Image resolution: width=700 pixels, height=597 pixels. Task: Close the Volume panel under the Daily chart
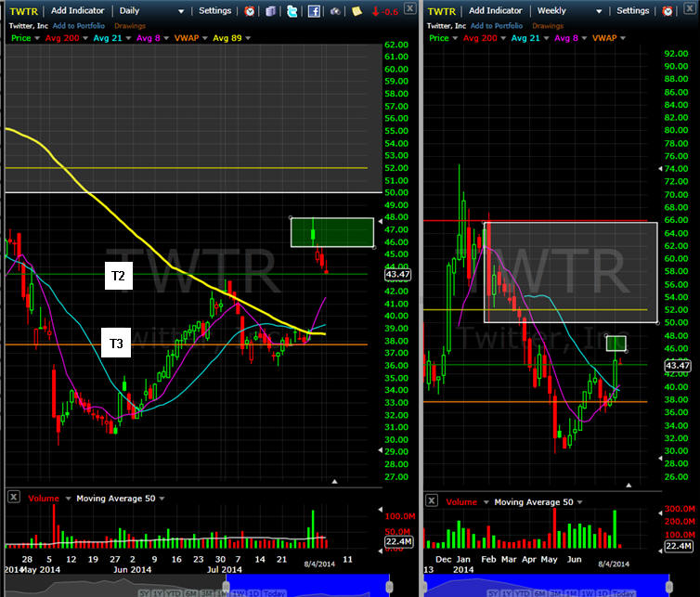pos(14,498)
